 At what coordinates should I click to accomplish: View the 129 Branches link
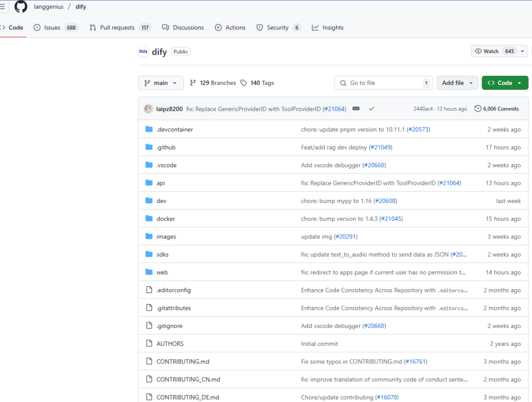213,83
